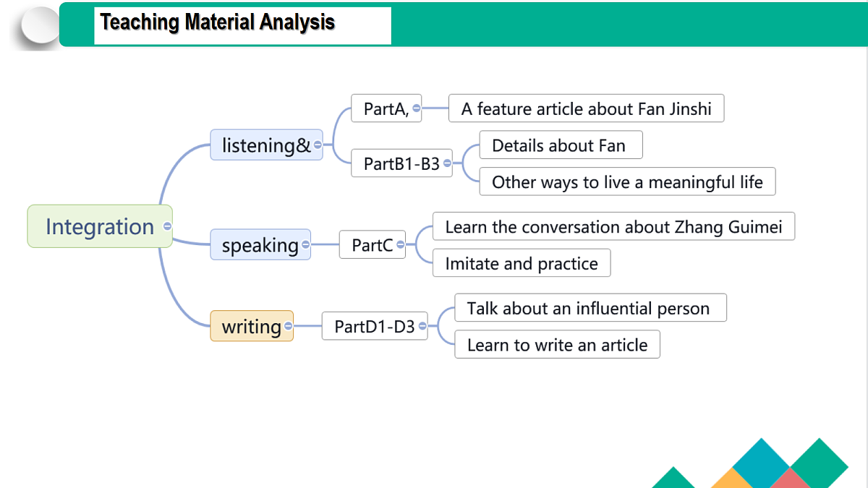This screenshot has width=868, height=488.
Task: Select Other ways to live a meaningful life
Action: point(628,182)
